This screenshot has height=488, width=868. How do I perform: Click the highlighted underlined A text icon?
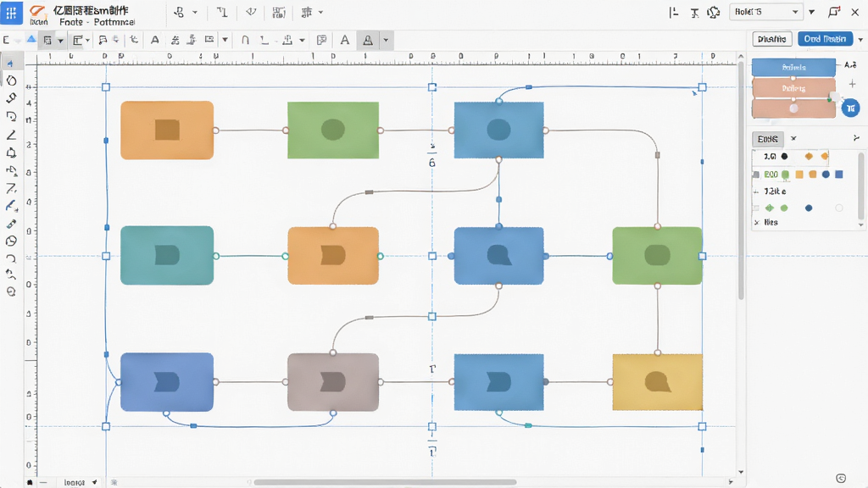(368, 40)
